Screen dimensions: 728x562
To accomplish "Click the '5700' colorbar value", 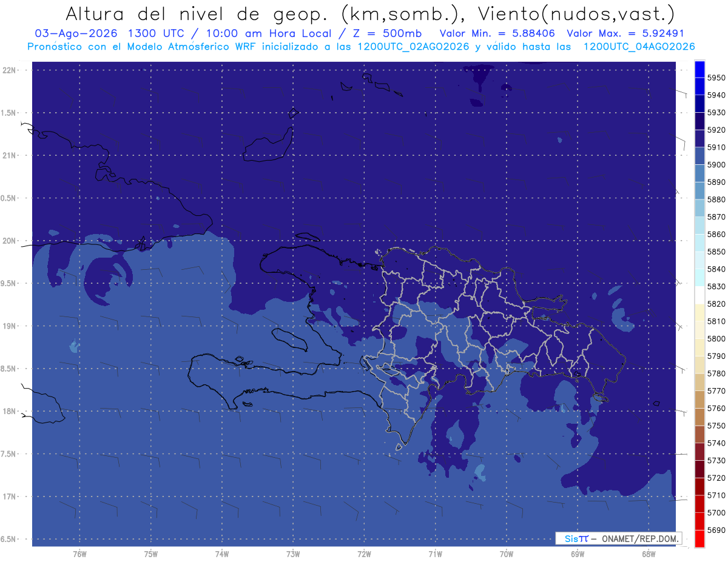I will tap(716, 513).
